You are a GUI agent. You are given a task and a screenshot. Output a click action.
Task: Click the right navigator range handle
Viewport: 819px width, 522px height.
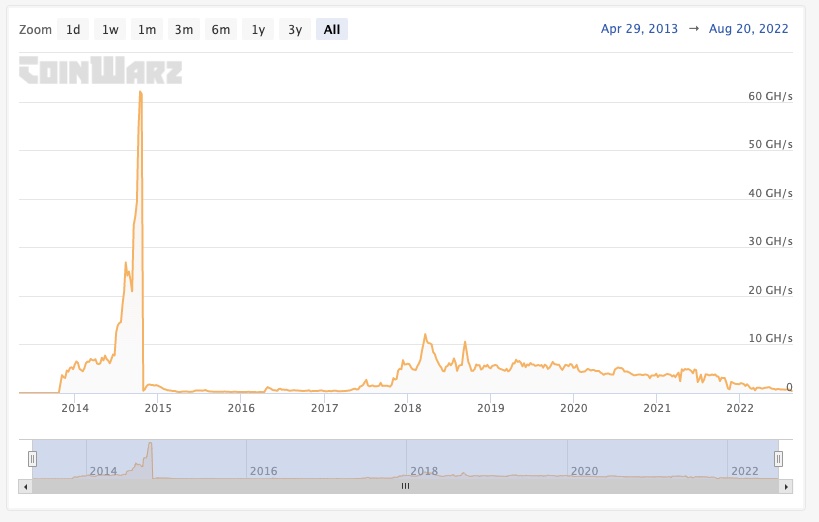778,459
